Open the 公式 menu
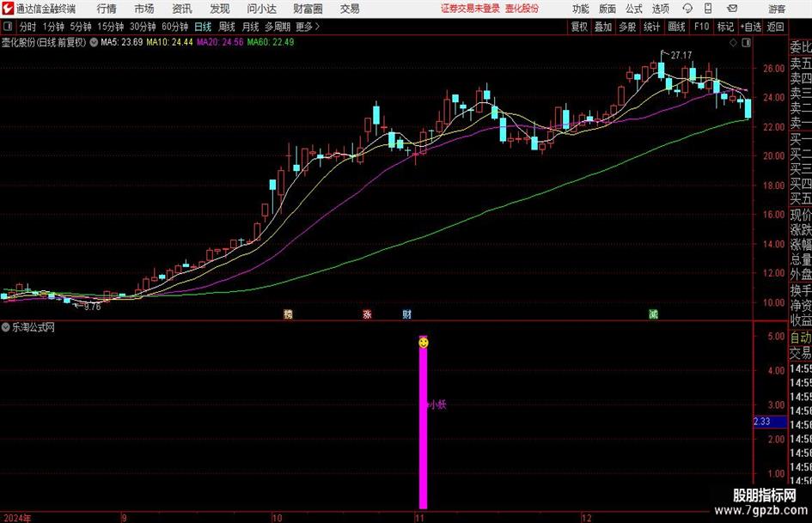 [634, 9]
